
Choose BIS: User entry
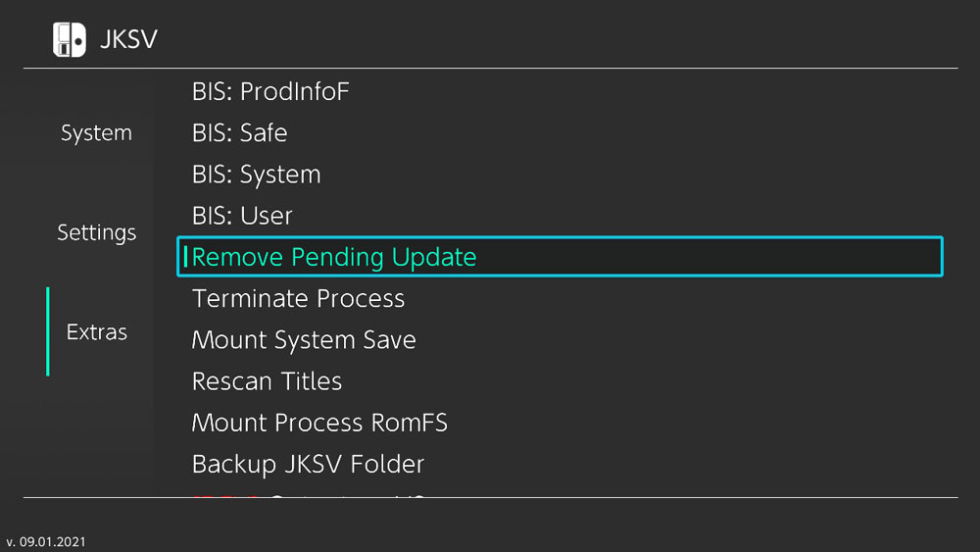click(242, 216)
